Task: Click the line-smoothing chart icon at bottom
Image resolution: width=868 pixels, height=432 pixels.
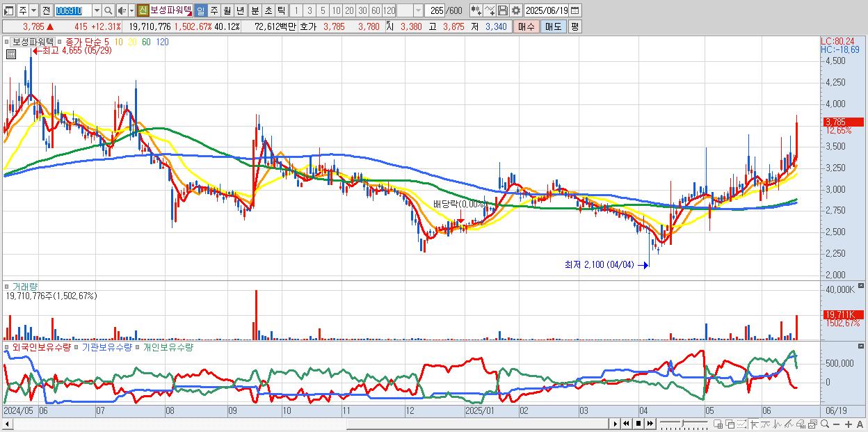Action: 766,424
